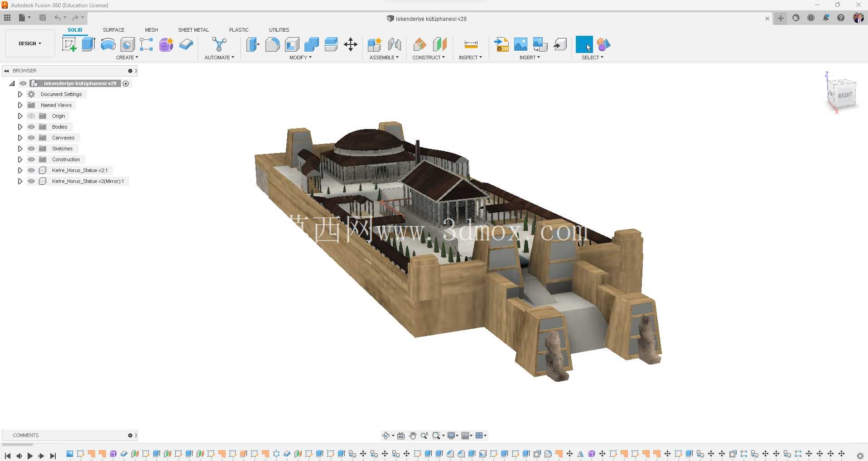Open timeline settings gear

(860, 456)
